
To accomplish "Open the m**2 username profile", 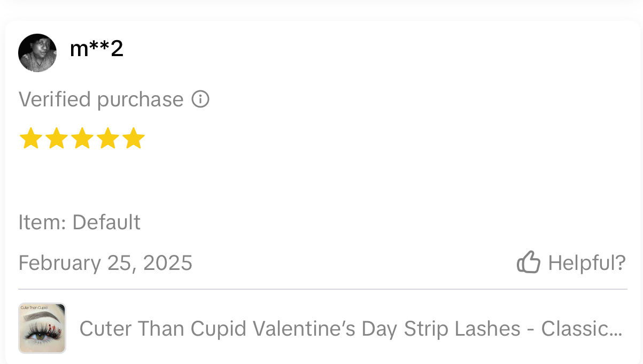I will pos(96,50).
